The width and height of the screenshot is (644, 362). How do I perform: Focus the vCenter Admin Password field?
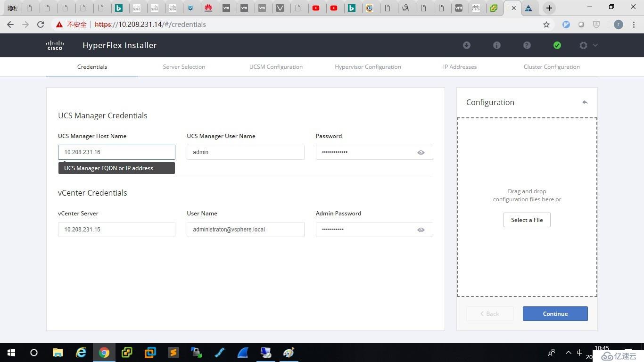pyautogui.click(x=374, y=230)
